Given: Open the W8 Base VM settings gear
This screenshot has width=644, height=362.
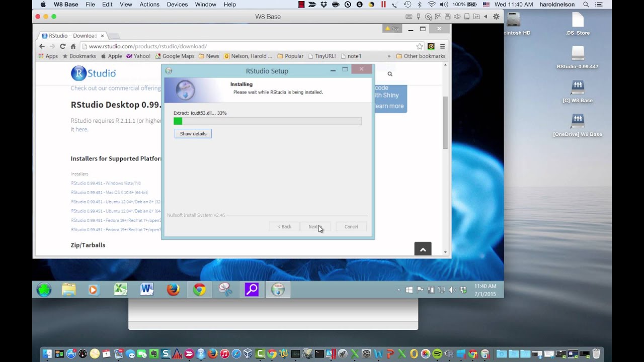Looking at the screenshot, I should (496, 17).
